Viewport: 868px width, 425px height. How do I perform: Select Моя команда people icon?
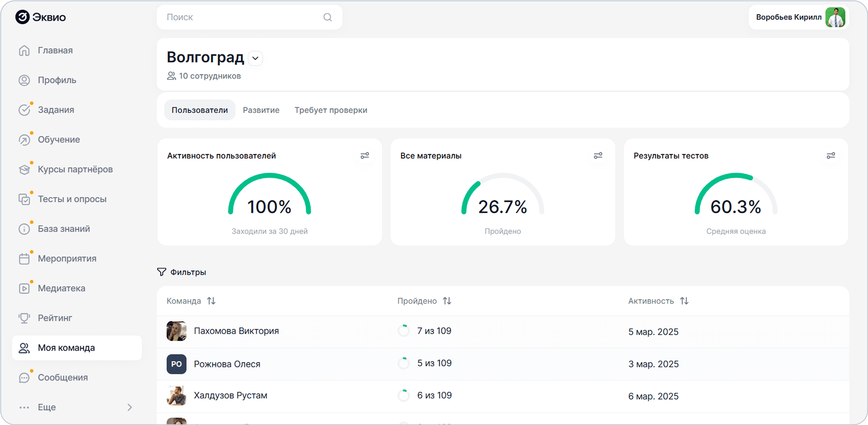[24, 348]
